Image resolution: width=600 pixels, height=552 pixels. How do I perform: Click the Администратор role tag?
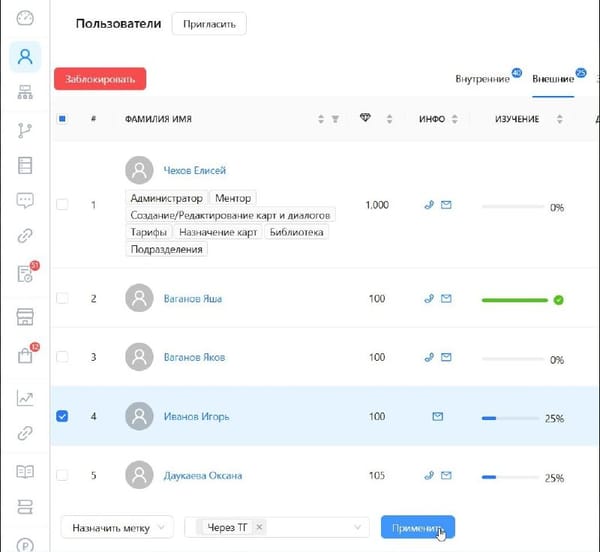166,198
